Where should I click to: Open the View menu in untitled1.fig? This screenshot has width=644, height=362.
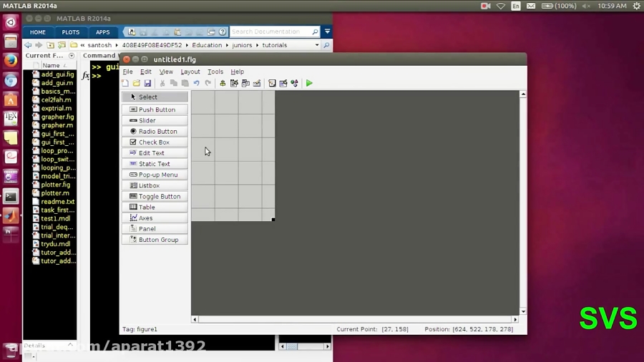pyautogui.click(x=166, y=72)
